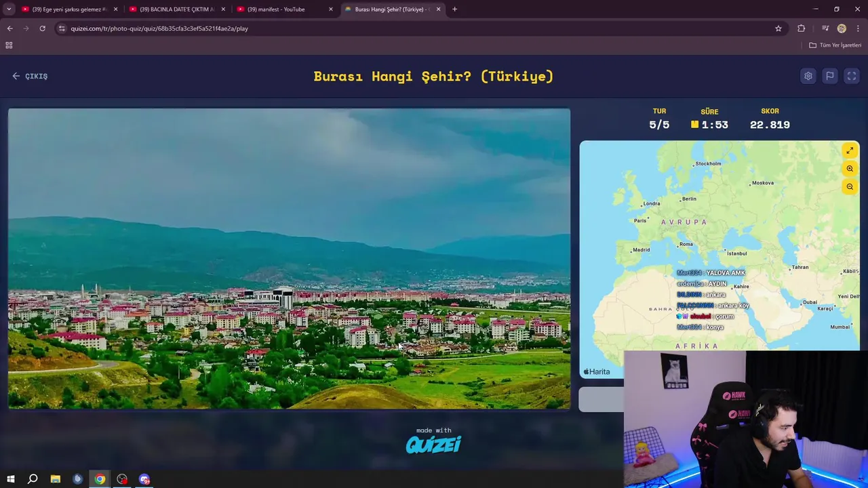The height and width of the screenshot is (488, 868).
Task: Open the round blue app taskbar icon
Action: click(x=77, y=479)
